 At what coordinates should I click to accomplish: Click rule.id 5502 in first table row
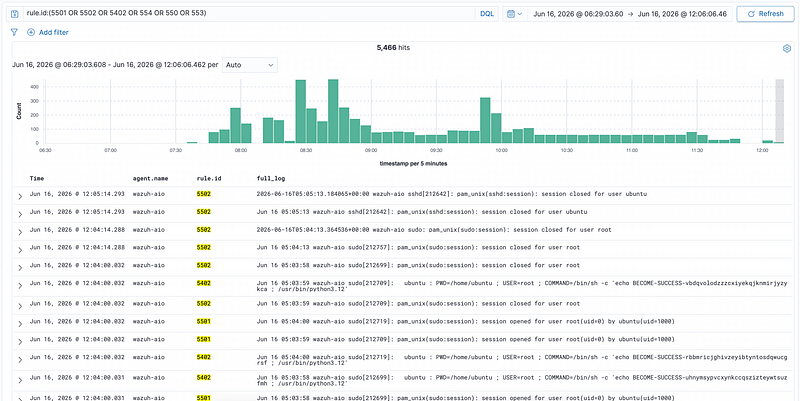pos(204,194)
